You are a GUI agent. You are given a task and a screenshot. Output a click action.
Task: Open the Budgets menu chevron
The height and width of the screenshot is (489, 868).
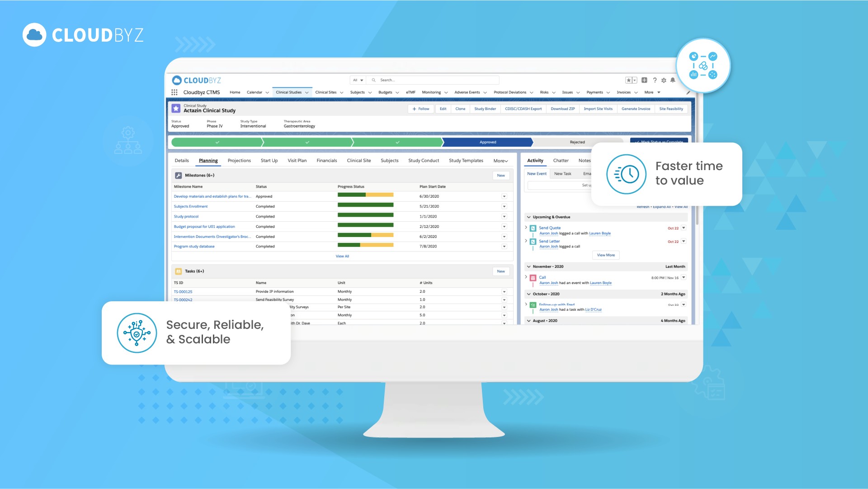[x=397, y=93]
